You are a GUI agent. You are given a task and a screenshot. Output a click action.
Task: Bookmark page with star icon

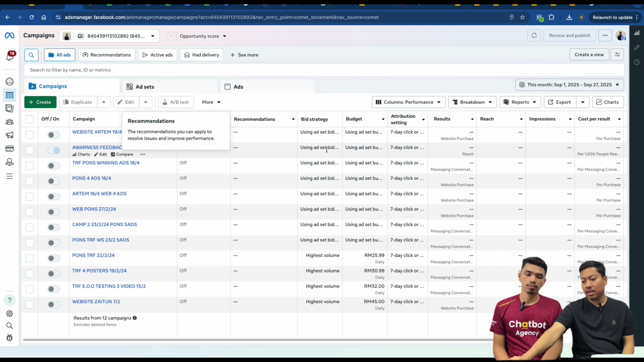pos(522,17)
